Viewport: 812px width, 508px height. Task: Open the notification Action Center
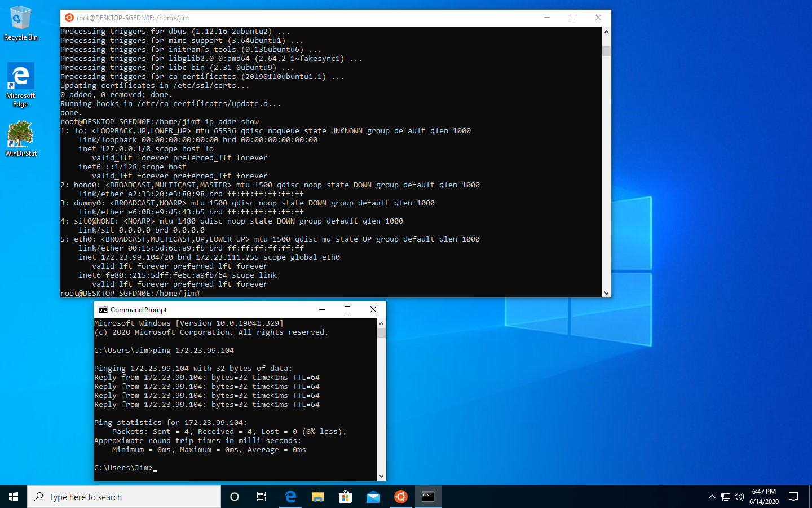point(793,497)
